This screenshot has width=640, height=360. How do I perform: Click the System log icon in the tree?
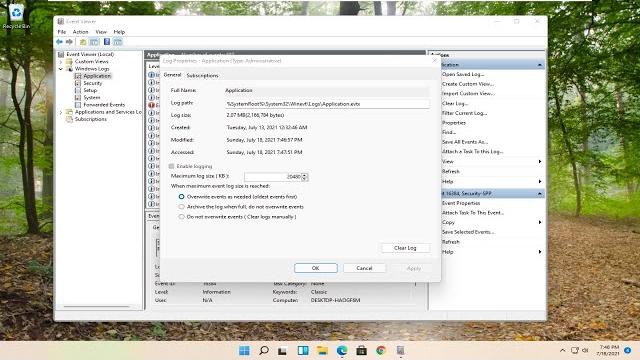[x=78, y=98]
